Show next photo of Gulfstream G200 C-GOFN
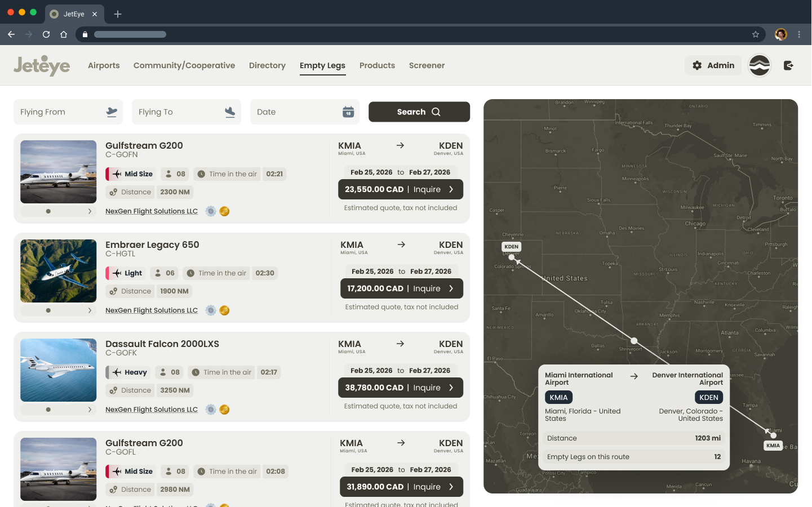 pos(90,211)
